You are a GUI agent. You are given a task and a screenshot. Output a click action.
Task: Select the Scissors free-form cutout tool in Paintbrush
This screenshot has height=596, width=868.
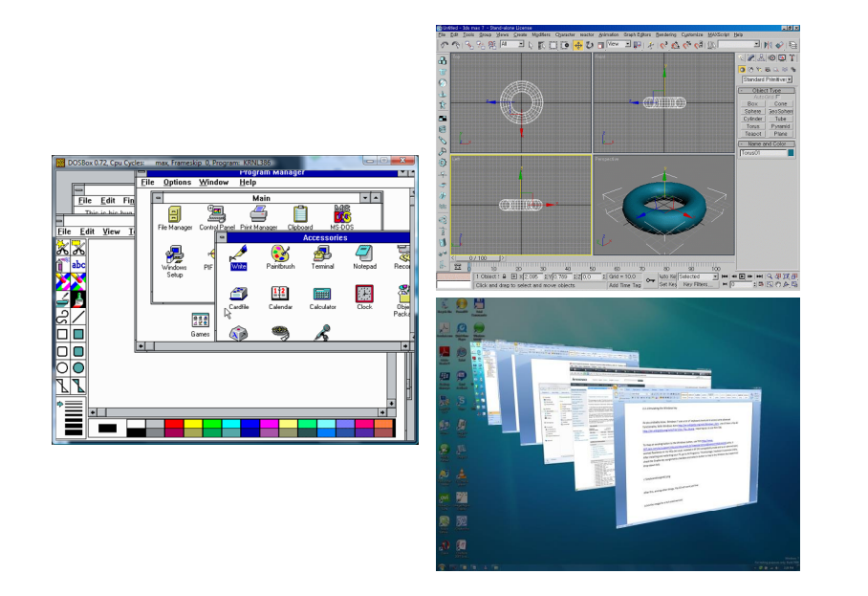click(62, 248)
